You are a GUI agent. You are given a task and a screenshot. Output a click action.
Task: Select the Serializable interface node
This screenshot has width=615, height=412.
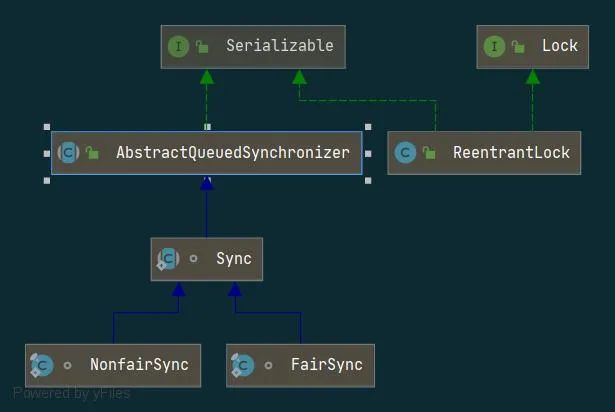(253, 47)
